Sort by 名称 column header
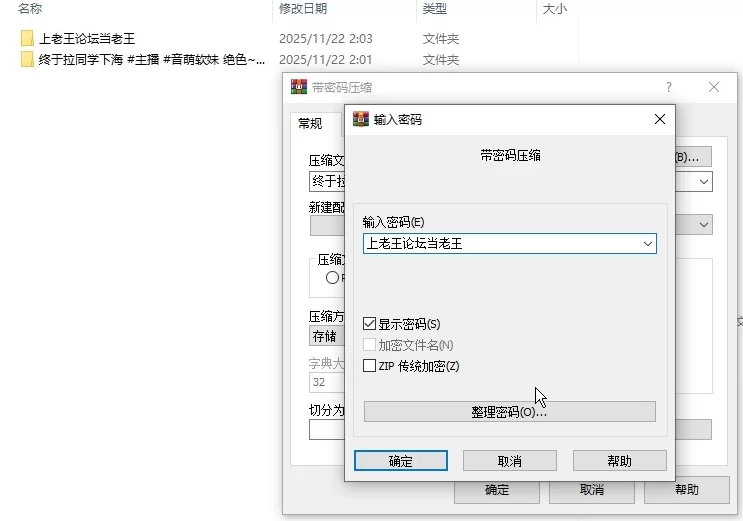Viewport: 743px width, 521px height. [x=30, y=9]
